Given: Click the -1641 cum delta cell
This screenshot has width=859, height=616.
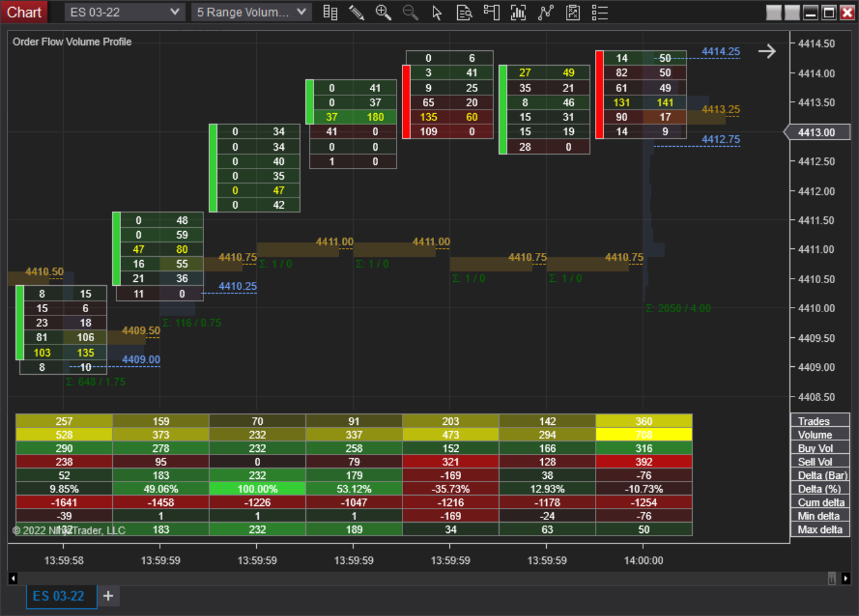Looking at the screenshot, I should pos(64,502).
